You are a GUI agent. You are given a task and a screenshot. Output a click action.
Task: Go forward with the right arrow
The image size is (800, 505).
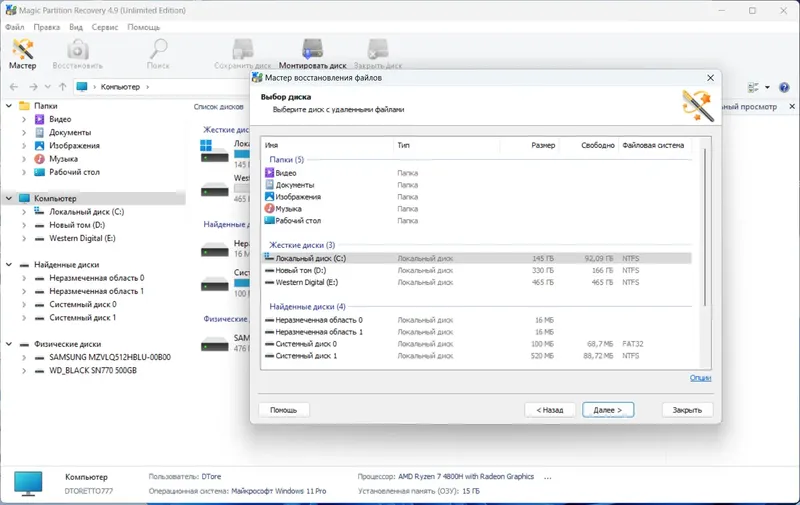tap(33, 87)
